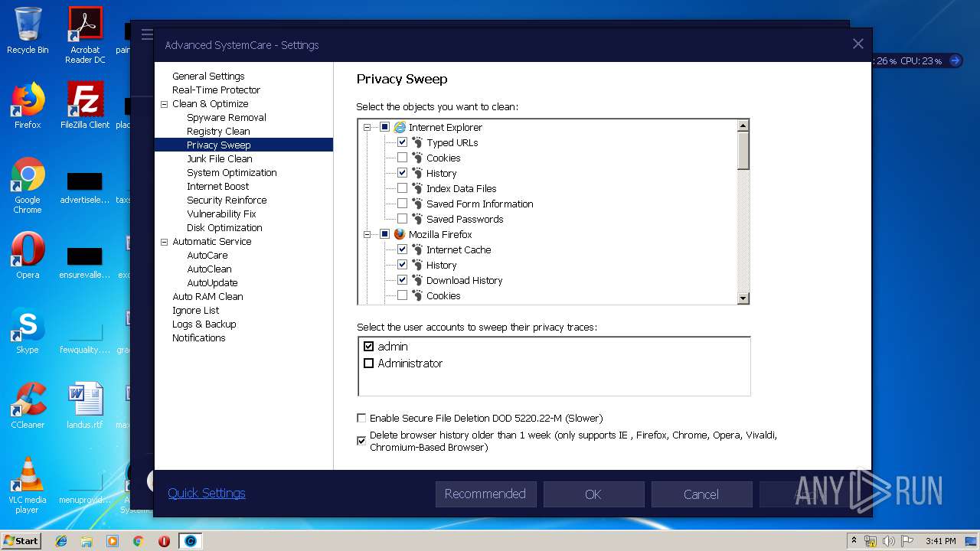Click the object list scrollbar thumb
The image size is (980, 551).
743,150
